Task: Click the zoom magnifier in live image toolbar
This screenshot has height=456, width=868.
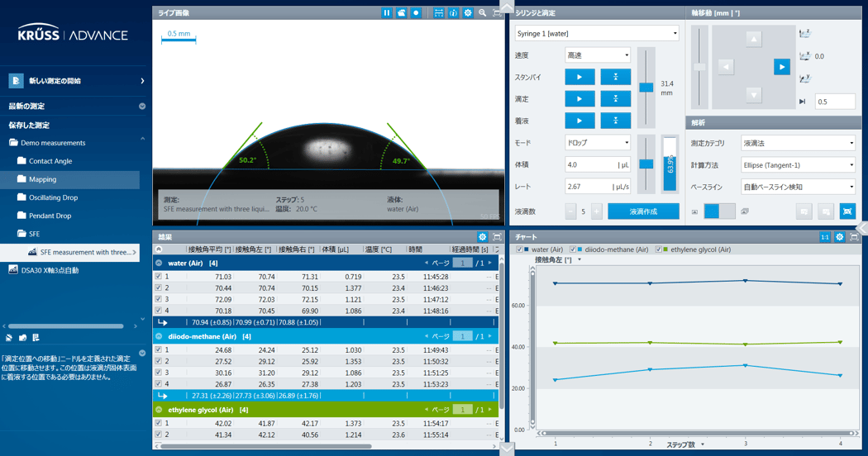Action: (x=482, y=12)
